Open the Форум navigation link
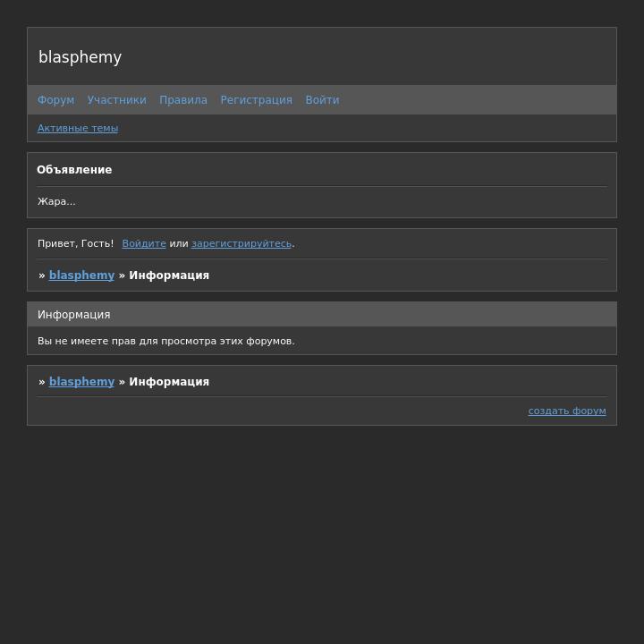The height and width of the screenshot is (644, 644). (x=55, y=100)
